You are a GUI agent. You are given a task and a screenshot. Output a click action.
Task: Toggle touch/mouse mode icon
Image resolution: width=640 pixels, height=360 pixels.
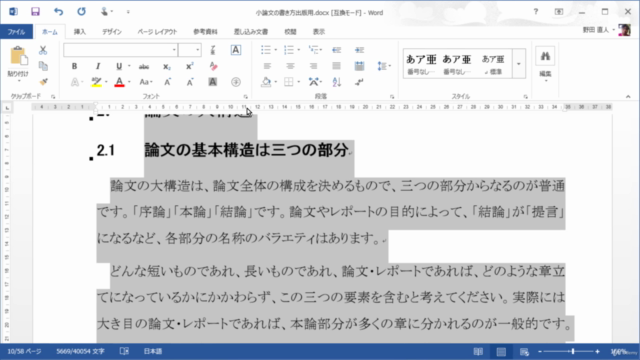(x=104, y=12)
